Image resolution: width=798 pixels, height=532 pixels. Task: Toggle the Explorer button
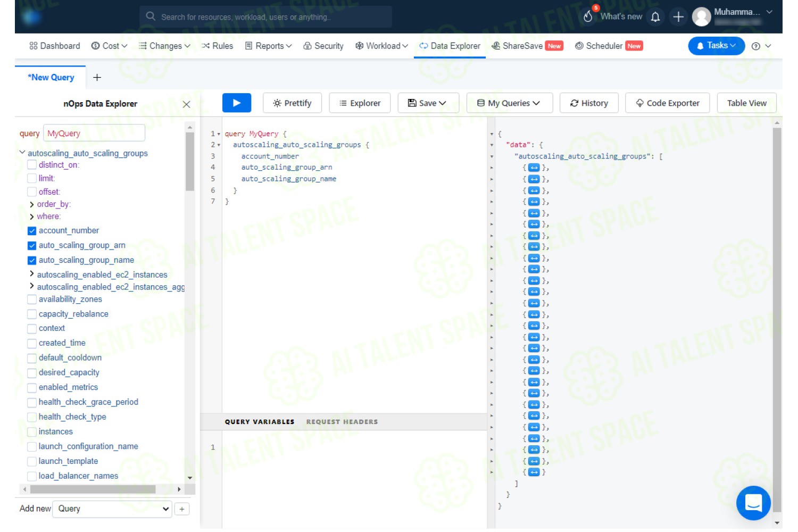(360, 103)
